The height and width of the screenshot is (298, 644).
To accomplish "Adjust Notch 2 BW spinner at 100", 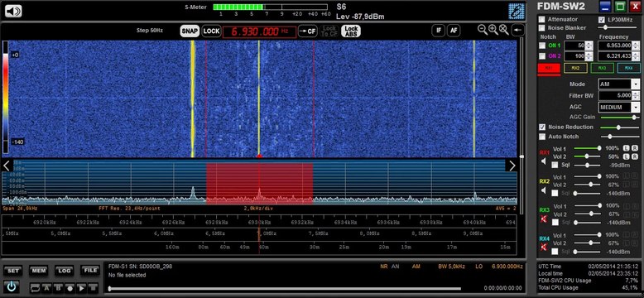I will 589,56.
